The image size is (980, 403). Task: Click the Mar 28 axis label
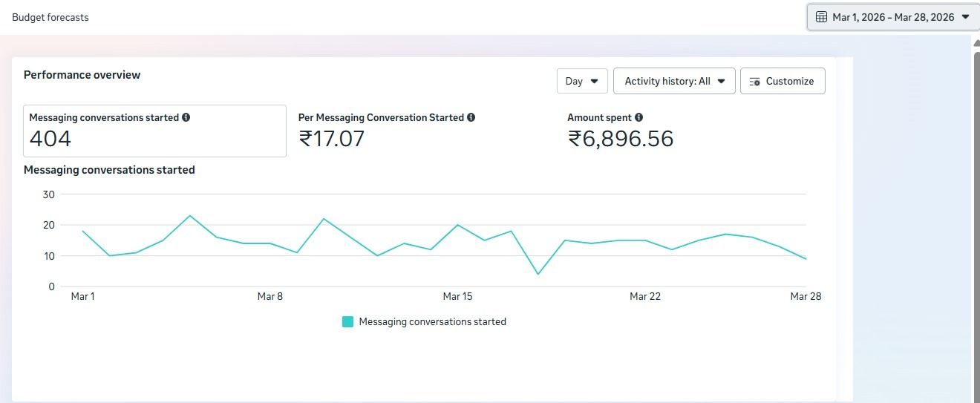(x=806, y=296)
